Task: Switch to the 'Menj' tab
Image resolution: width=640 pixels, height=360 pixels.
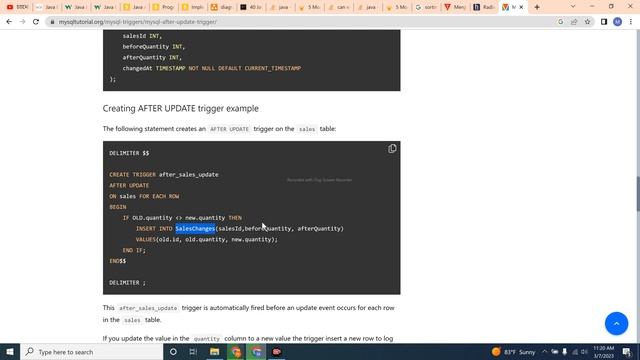Action: click(x=456, y=7)
